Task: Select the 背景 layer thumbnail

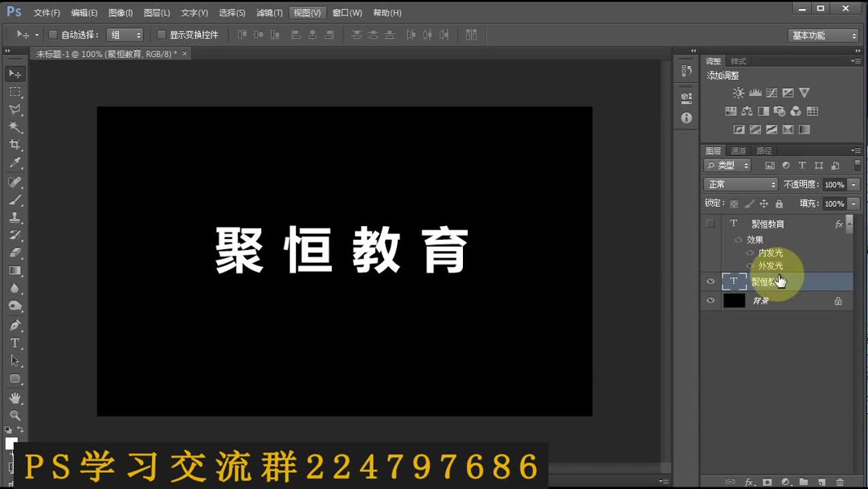Action: coord(734,300)
